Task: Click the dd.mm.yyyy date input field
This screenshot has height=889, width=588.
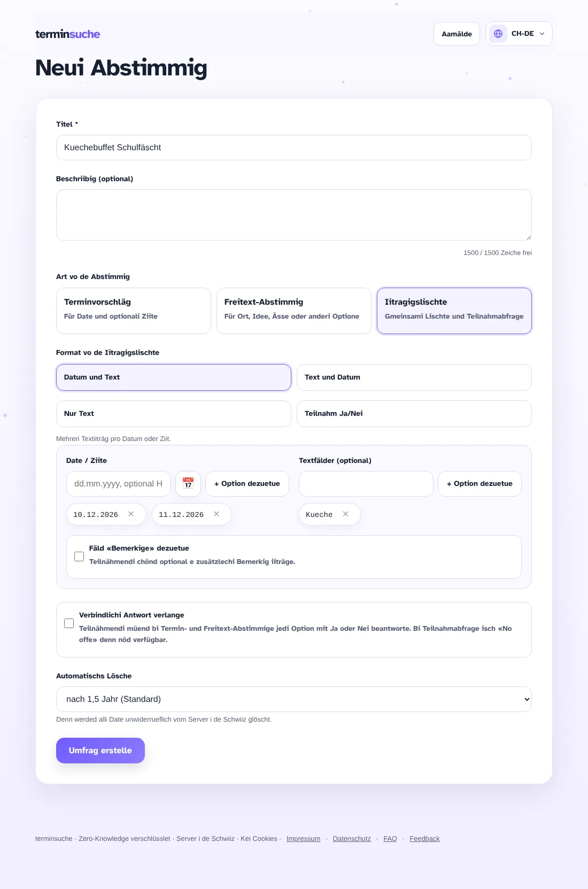Action: coord(119,483)
